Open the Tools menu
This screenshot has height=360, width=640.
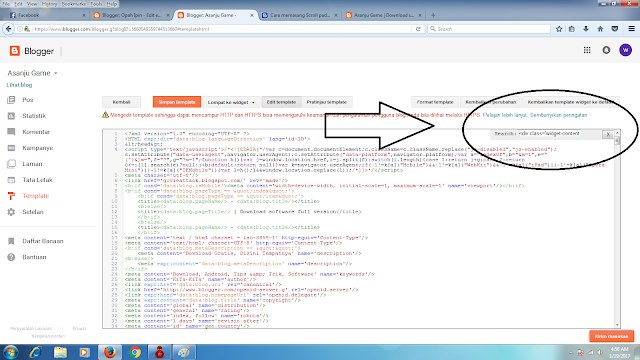pyautogui.click(x=96, y=4)
